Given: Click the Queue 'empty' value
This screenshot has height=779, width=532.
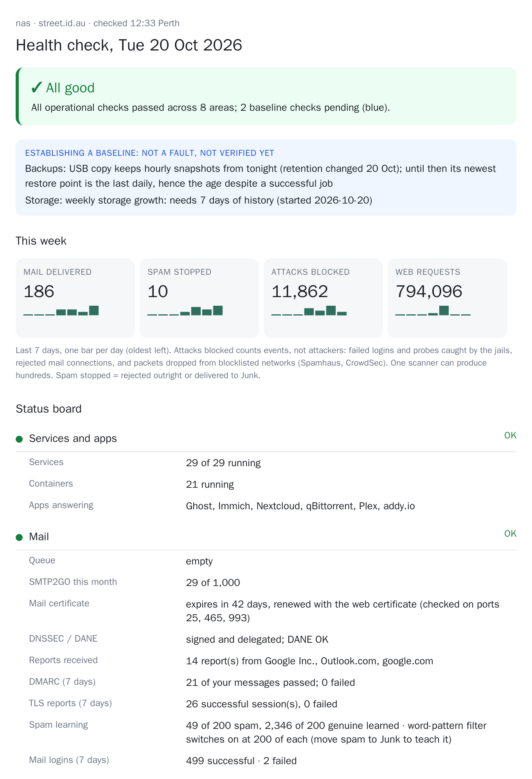Looking at the screenshot, I should coord(199,561).
